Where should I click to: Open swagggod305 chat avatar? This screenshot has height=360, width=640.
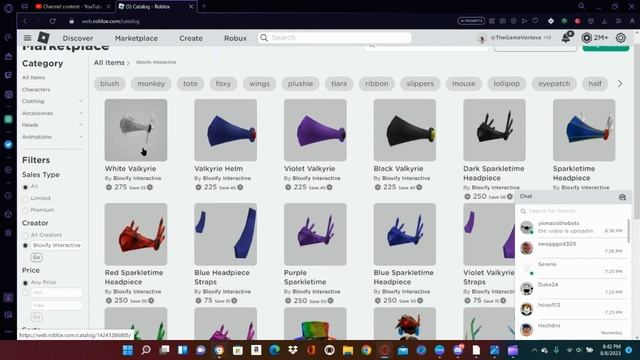527,247
